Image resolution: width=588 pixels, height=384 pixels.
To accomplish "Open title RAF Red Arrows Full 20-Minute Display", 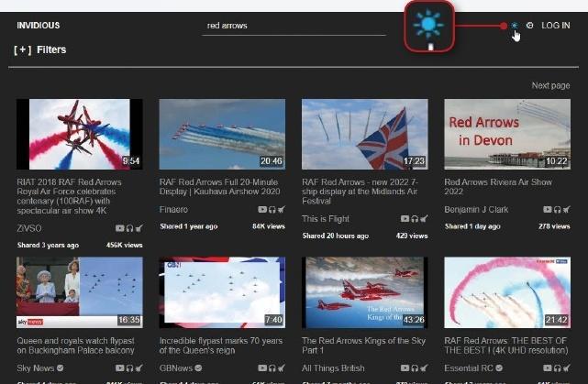I will (220, 187).
